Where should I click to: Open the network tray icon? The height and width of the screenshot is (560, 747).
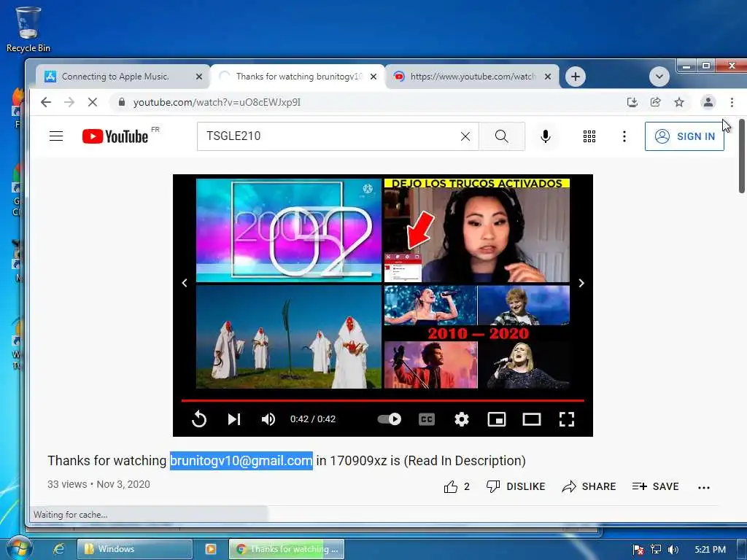656,550
